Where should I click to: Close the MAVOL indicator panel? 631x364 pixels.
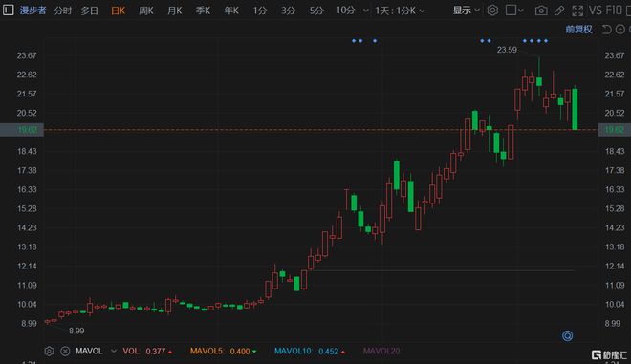click(65, 352)
